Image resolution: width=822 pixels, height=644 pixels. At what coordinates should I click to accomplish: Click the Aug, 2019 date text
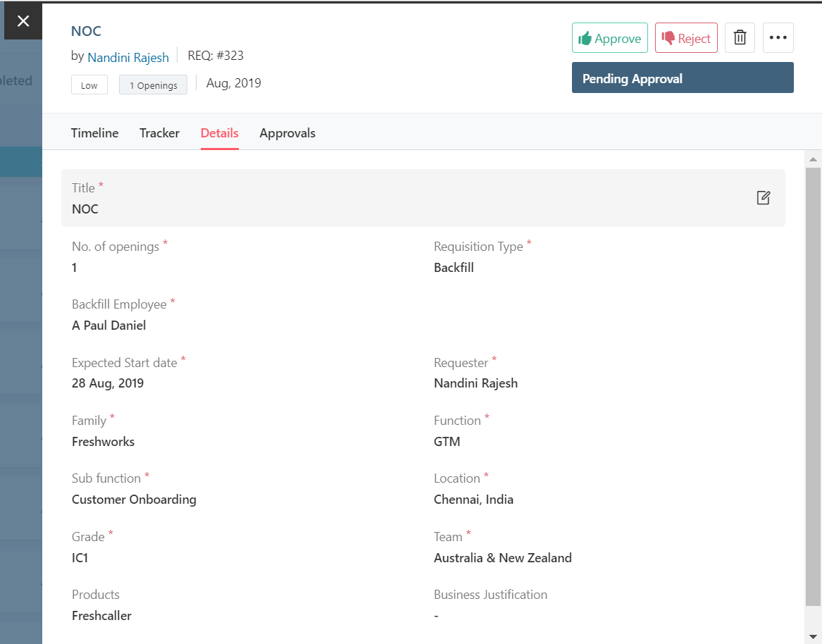(x=234, y=83)
